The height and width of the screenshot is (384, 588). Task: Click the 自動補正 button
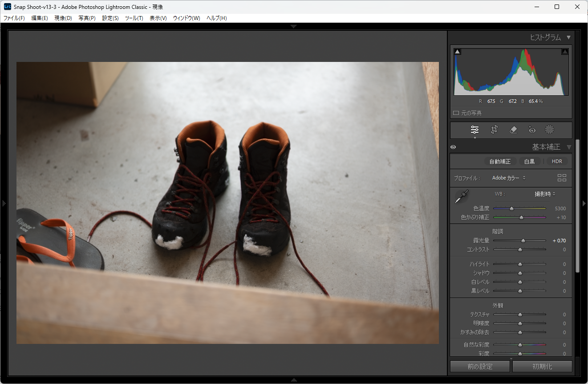500,161
